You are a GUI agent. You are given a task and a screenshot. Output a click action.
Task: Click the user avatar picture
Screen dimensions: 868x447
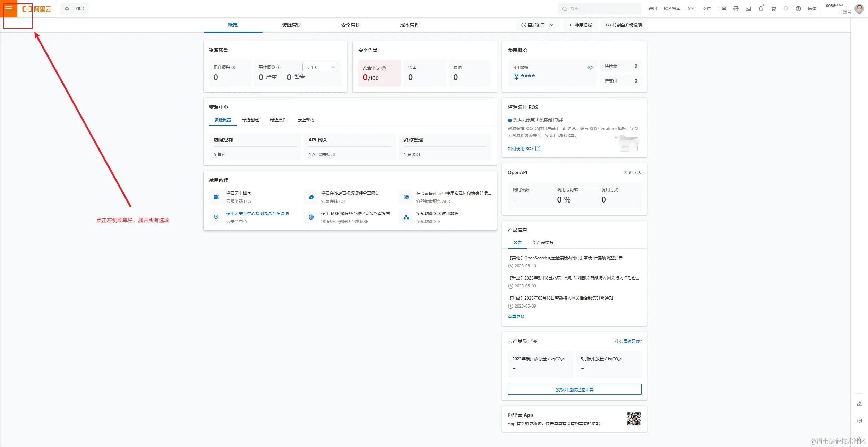tap(859, 9)
